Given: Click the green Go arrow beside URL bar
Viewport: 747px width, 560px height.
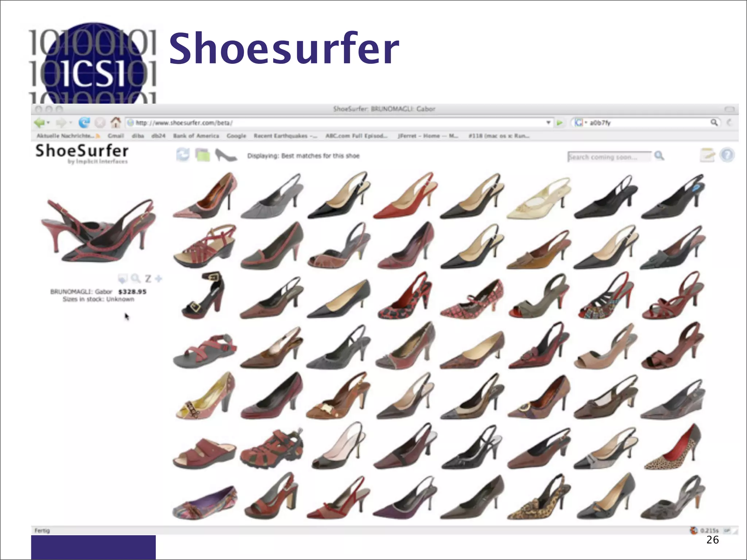Looking at the screenshot, I should [559, 123].
